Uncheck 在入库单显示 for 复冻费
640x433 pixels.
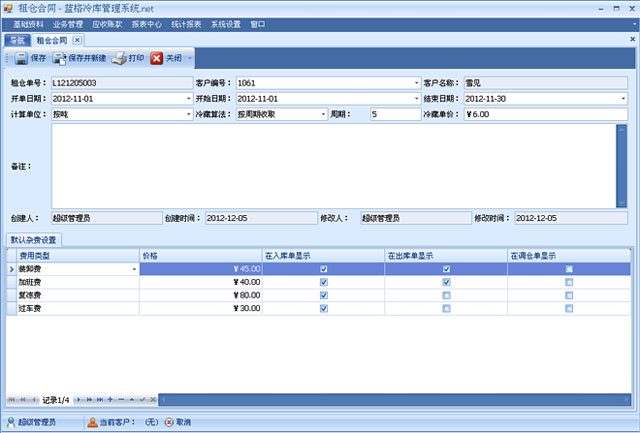click(x=324, y=295)
